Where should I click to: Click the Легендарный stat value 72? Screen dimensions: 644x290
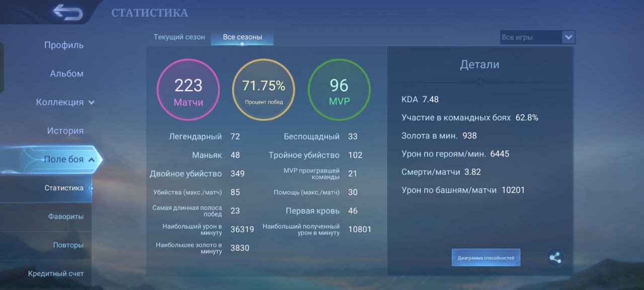point(235,137)
